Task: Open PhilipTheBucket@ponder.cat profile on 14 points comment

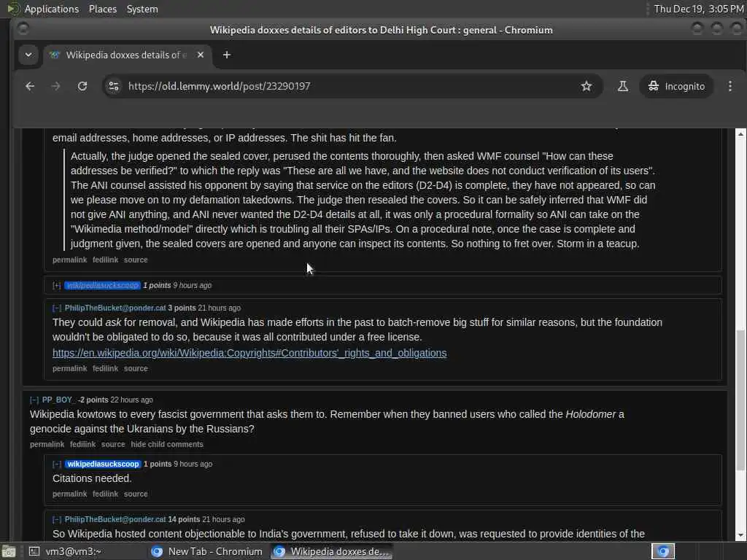Action: click(x=115, y=519)
